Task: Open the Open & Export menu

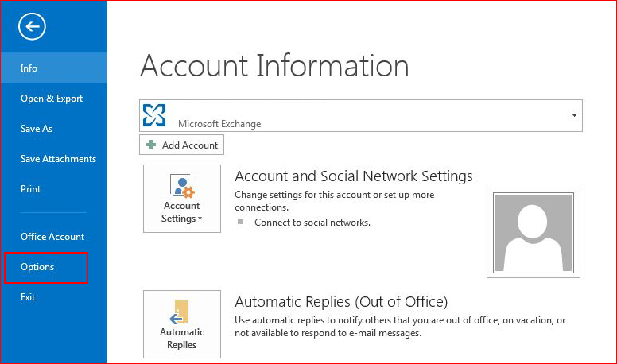Action: pos(53,98)
